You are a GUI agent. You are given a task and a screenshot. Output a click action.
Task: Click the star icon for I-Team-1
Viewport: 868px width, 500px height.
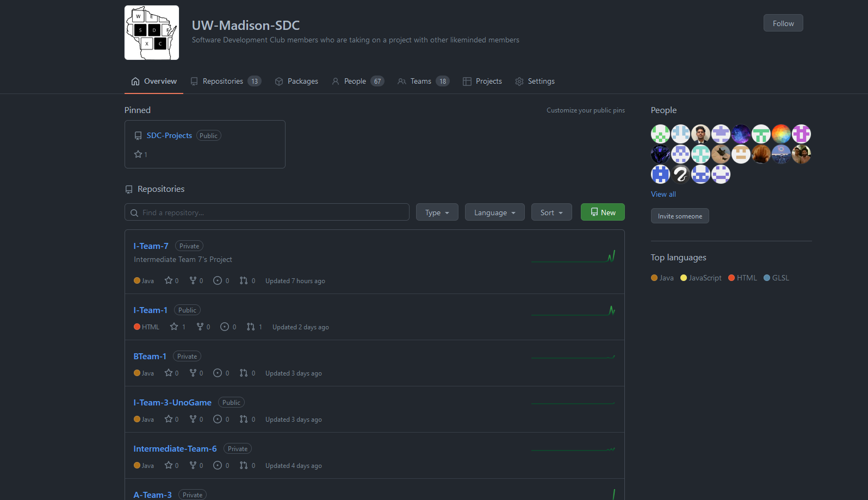174,327
